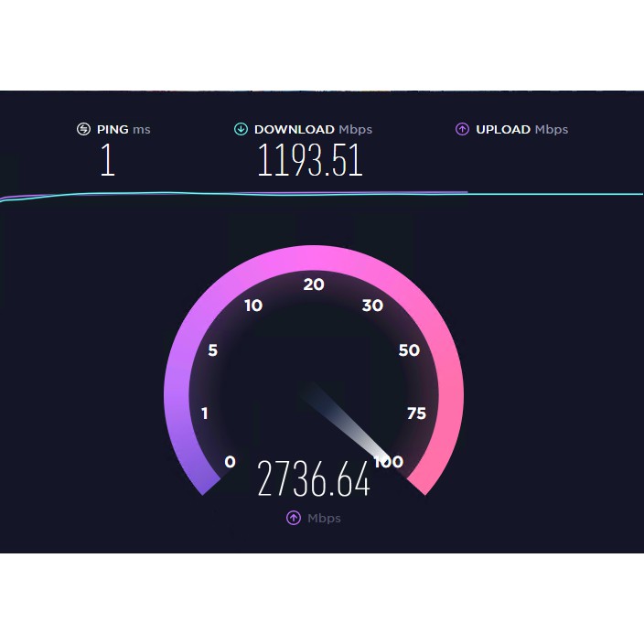Screen dimensions: 644x644
Task: Click the 20 mark atop the gauge
Action: pos(314,284)
